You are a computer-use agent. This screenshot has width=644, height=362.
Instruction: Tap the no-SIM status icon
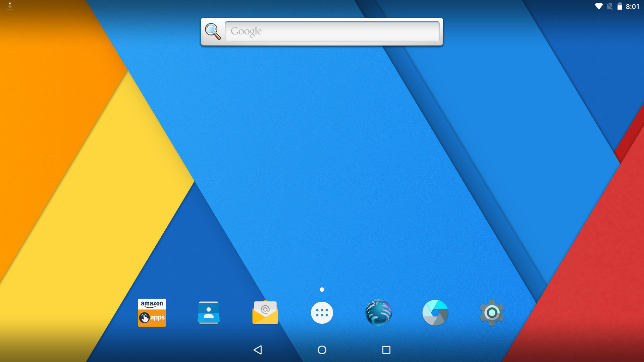(610, 6)
